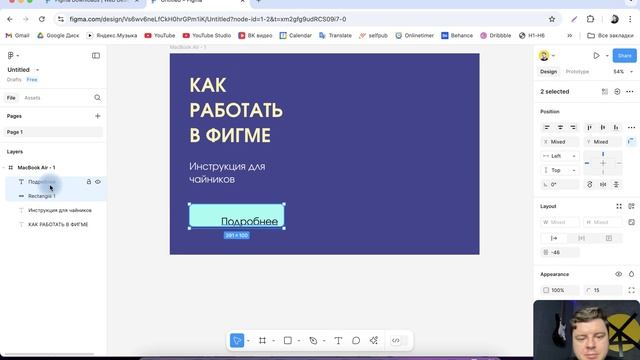Open Dribbble bookmark
This screenshot has width=640, height=360.
click(x=496, y=36)
